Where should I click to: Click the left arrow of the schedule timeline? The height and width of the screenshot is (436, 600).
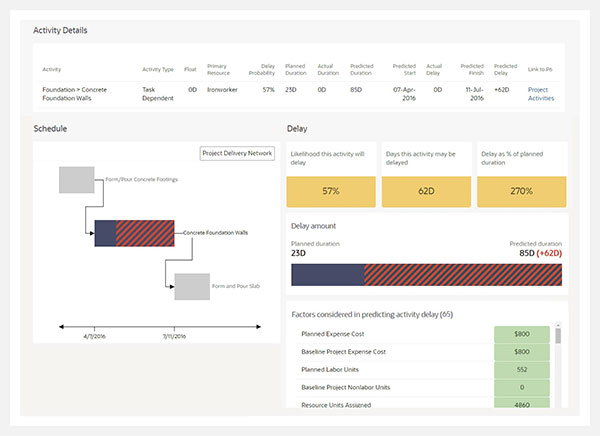(x=65, y=325)
